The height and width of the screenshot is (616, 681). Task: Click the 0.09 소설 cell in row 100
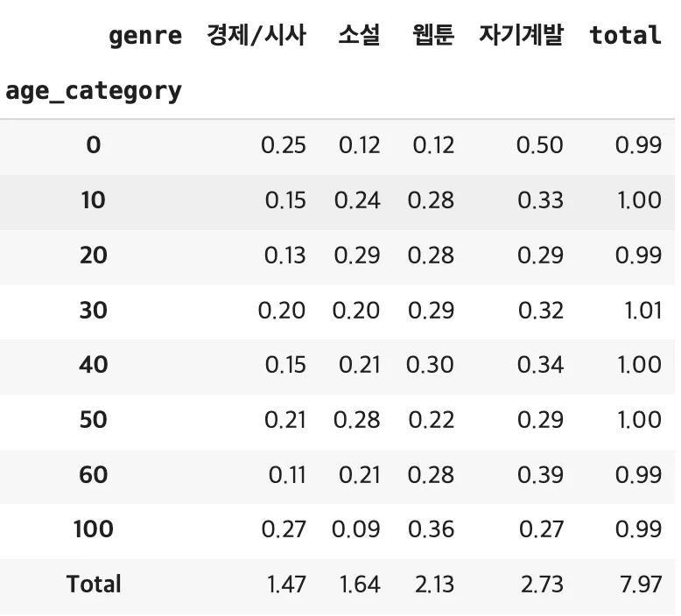point(356,529)
